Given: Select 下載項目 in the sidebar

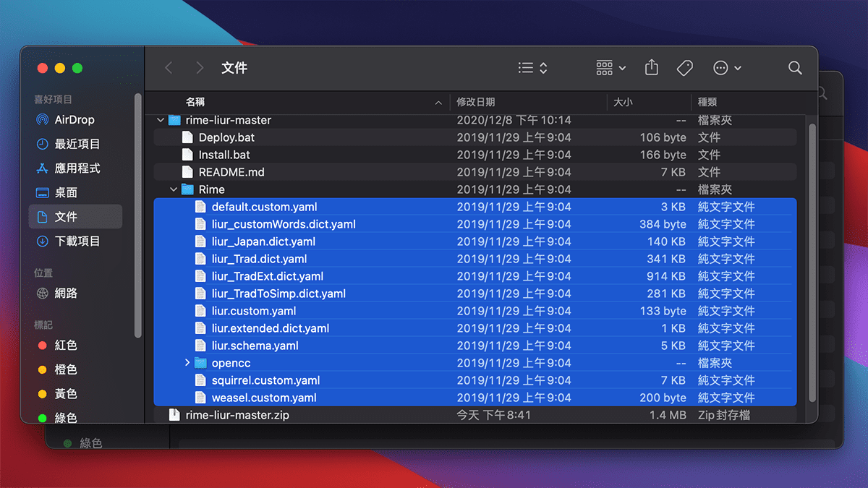Looking at the screenshot, I should pos(77,241).
